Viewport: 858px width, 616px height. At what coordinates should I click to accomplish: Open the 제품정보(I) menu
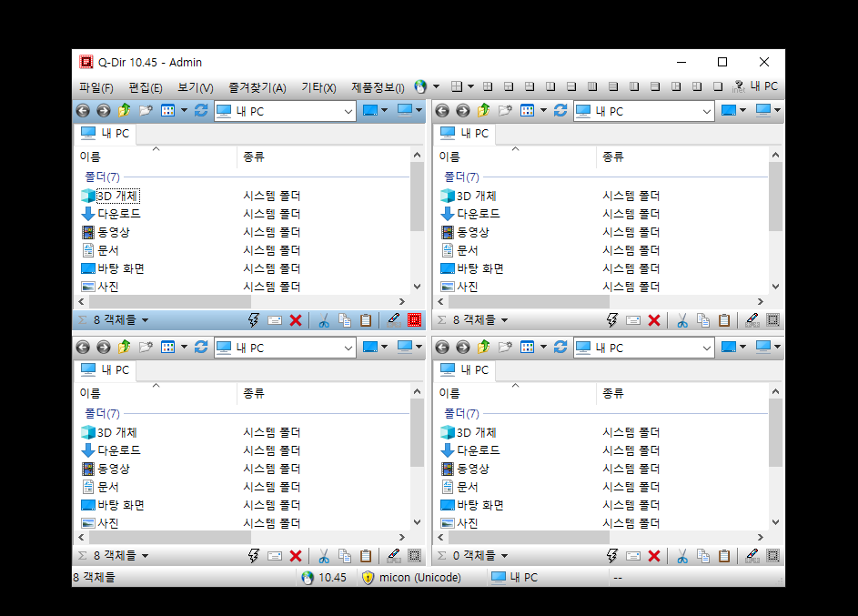pyautogui.click(x=378, y=87)
